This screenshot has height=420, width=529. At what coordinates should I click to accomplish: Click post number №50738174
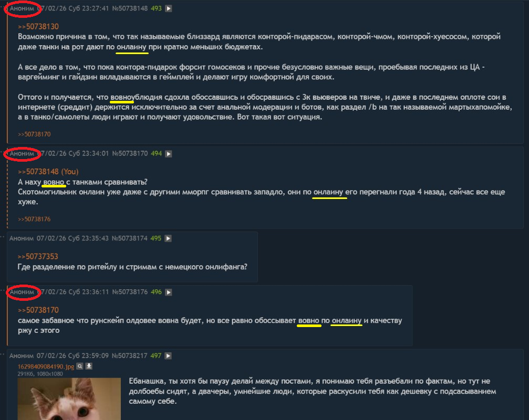(x=130, y=238)
